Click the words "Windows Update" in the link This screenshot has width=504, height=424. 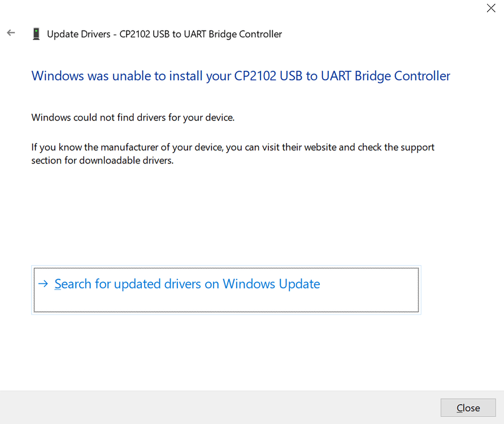coord(271,284)
